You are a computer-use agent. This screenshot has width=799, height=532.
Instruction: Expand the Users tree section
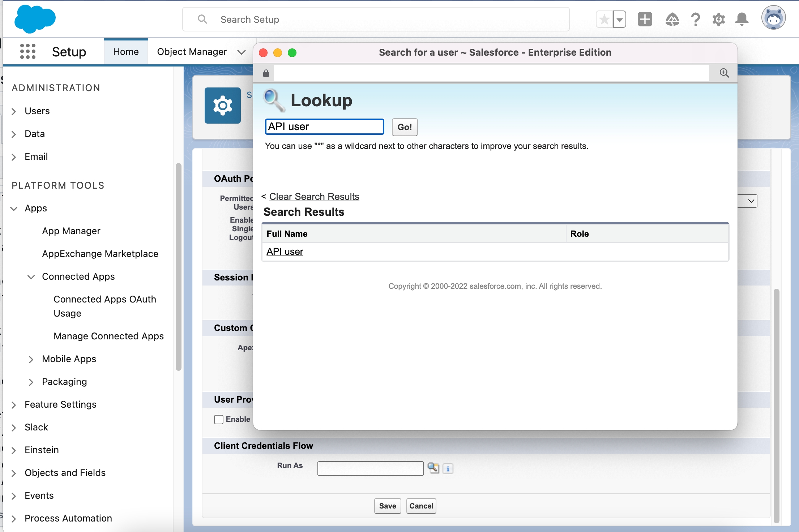click(x=14, y=111)
